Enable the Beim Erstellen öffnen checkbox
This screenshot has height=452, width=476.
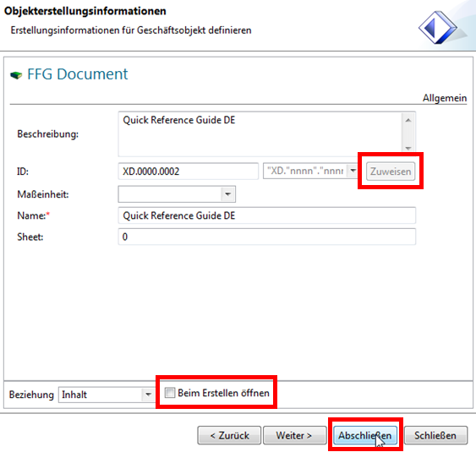(170, 393)
